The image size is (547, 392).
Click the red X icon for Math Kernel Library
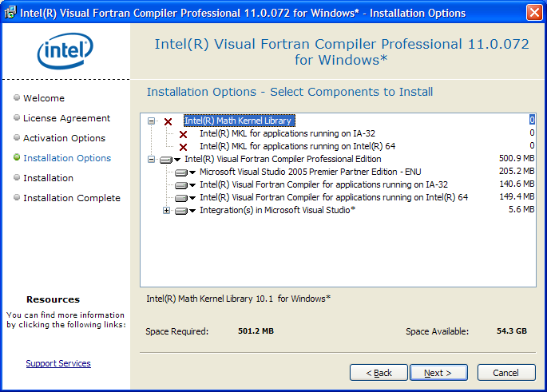coord(168,121)
